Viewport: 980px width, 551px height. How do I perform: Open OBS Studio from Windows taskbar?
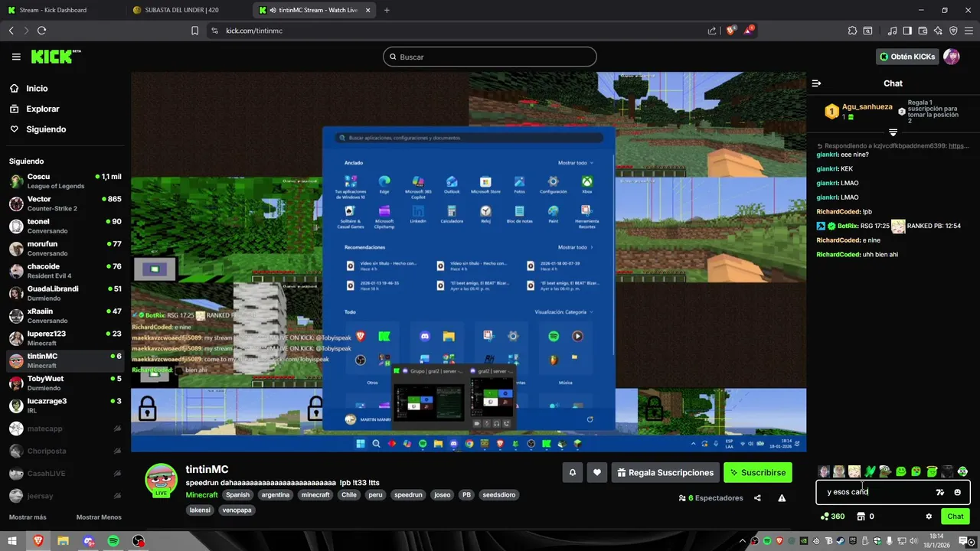(138, 541)
